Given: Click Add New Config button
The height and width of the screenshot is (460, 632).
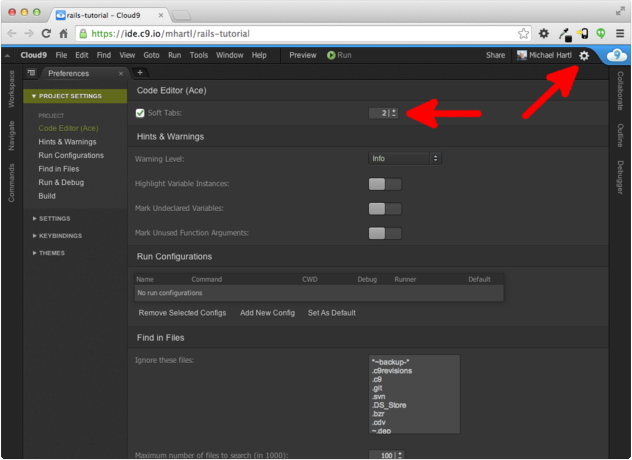Looking at the screenshot, I should [x=267, y=313].
